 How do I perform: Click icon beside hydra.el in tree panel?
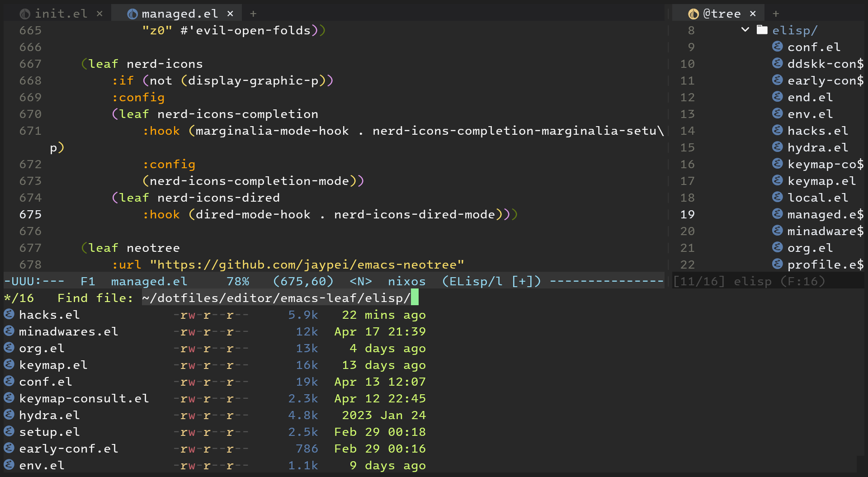tap(777, 147)
